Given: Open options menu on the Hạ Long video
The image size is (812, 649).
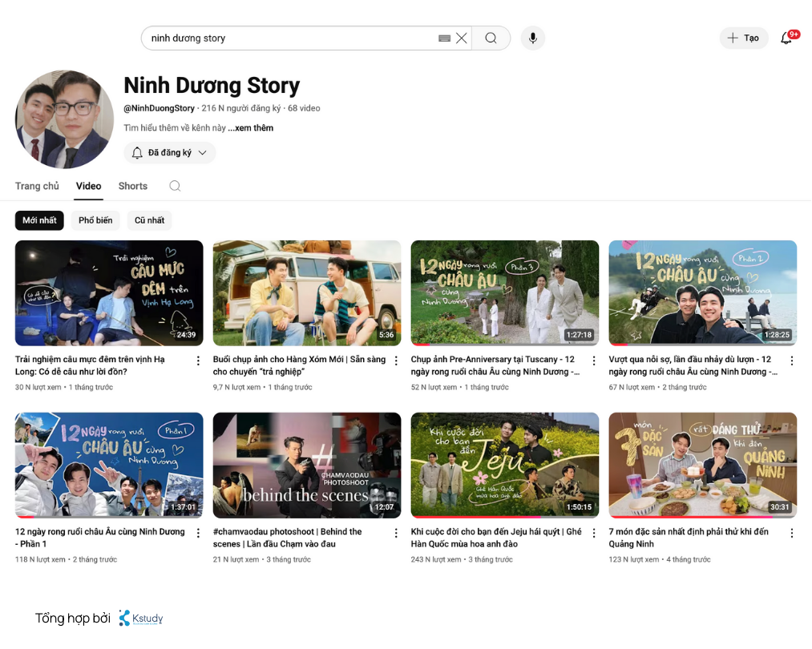Looking at the screenshot, I should coord(198,361).
